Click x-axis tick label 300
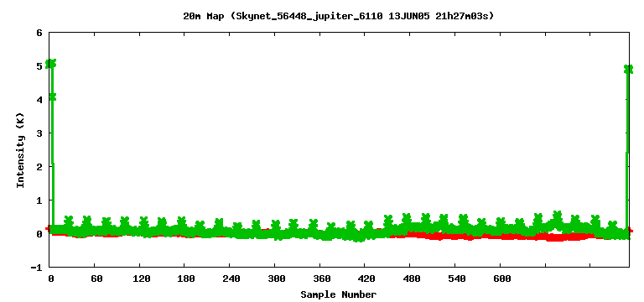 pos(277,279)
